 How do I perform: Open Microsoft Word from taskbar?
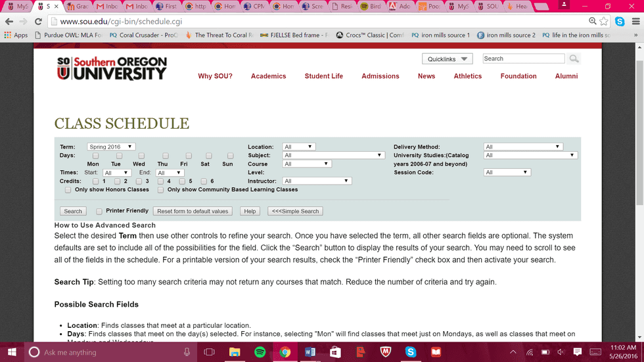[x=310, y=352]
